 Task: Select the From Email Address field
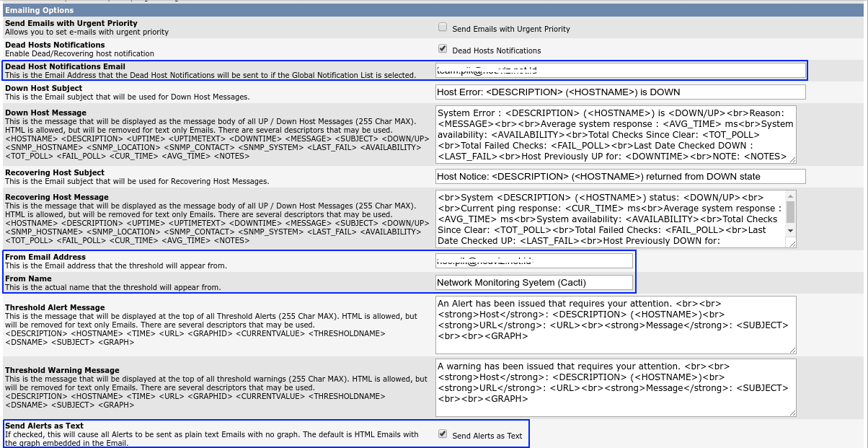click(x=533, y=260)
